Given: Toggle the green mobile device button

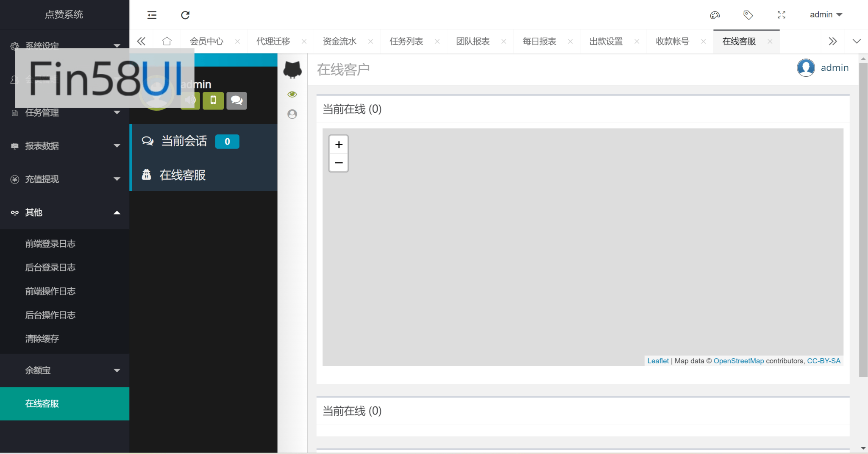Looking at the screenshot, I should (213, 100).
